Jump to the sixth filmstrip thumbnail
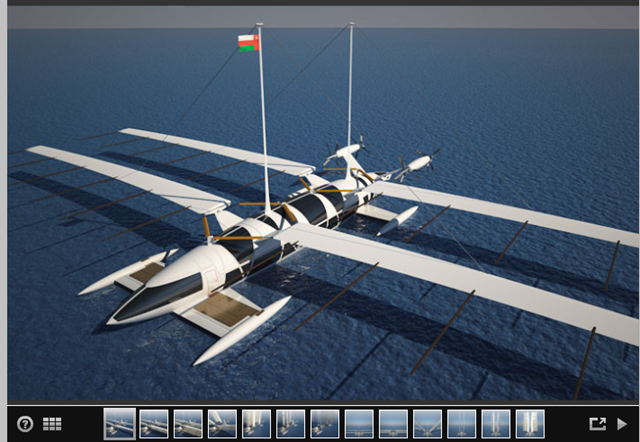640x442 pixels. (290, 424)
